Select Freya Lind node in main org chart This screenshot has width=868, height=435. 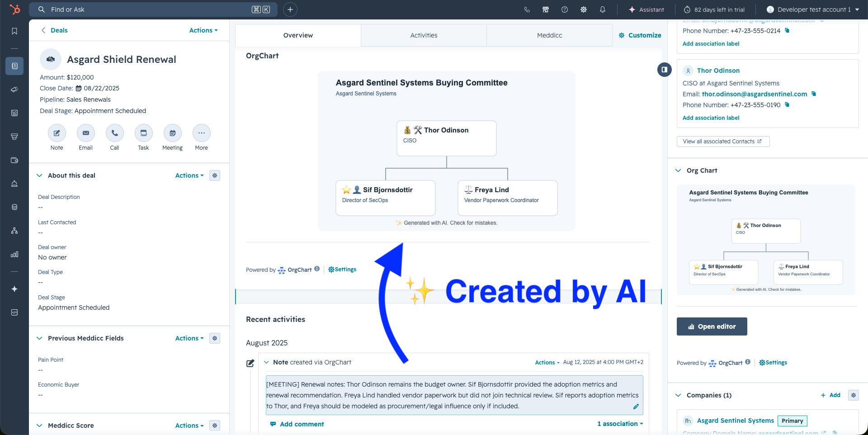coord(508,198)
